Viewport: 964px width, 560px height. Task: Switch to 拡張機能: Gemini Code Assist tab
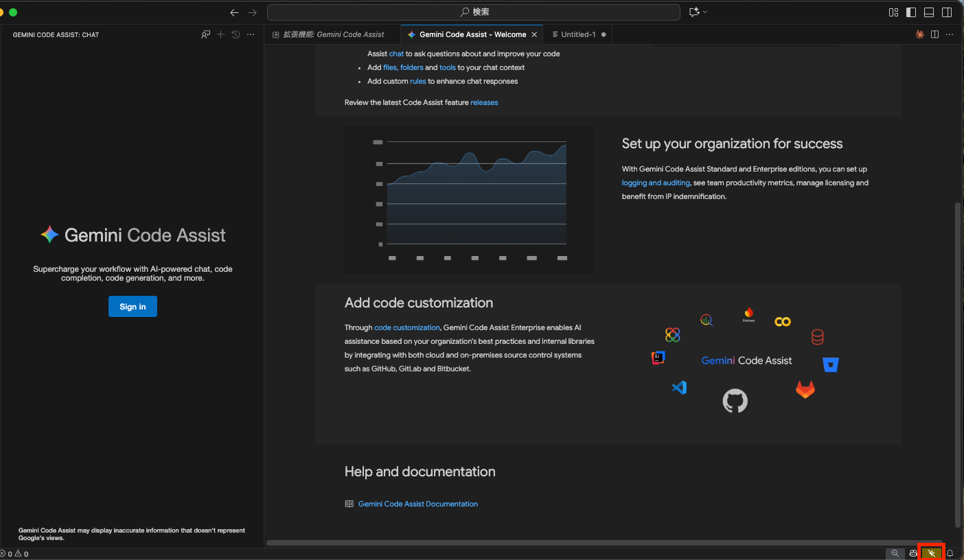tap(333, 34)
